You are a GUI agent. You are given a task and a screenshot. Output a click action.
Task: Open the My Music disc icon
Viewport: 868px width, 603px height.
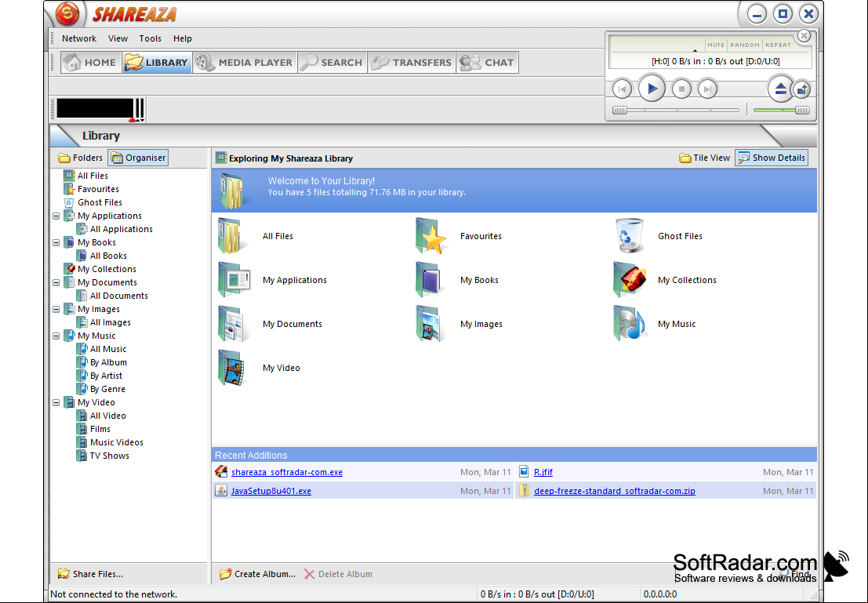(x=630, y=324)
